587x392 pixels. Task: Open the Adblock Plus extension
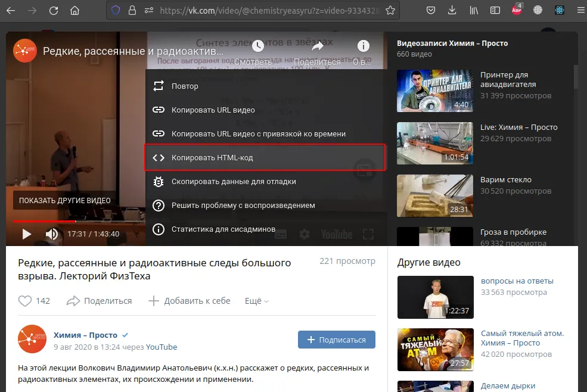point(517,10)
